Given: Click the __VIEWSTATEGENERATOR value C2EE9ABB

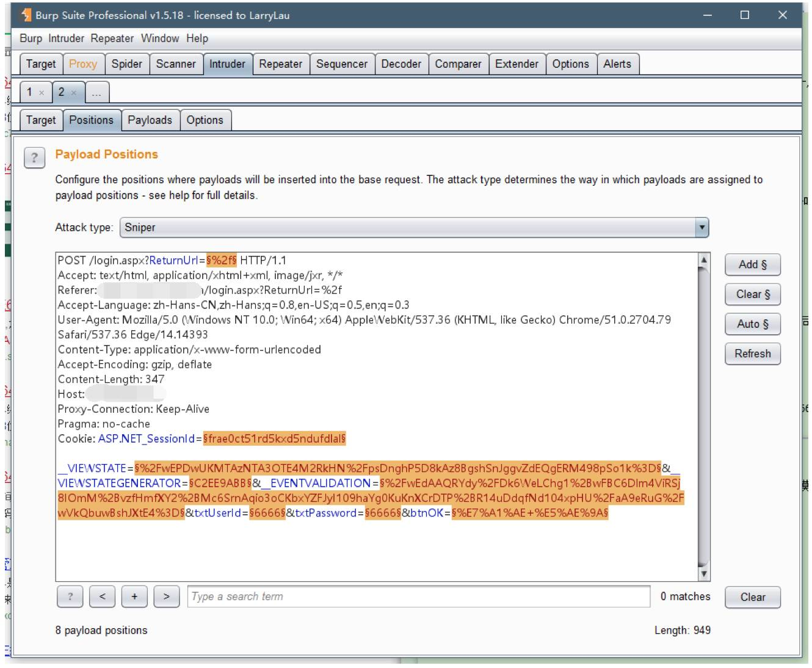Looking at the screenshot, I should 220,483.
